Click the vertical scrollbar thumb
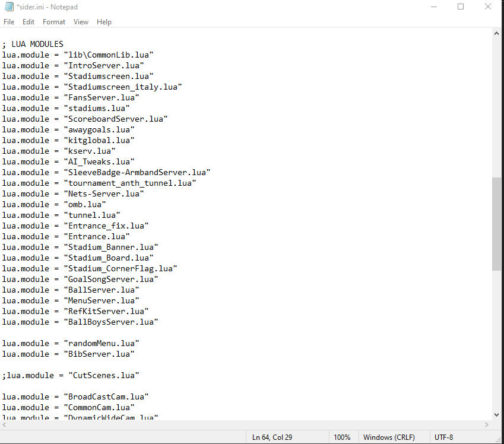 pos(496,224)
